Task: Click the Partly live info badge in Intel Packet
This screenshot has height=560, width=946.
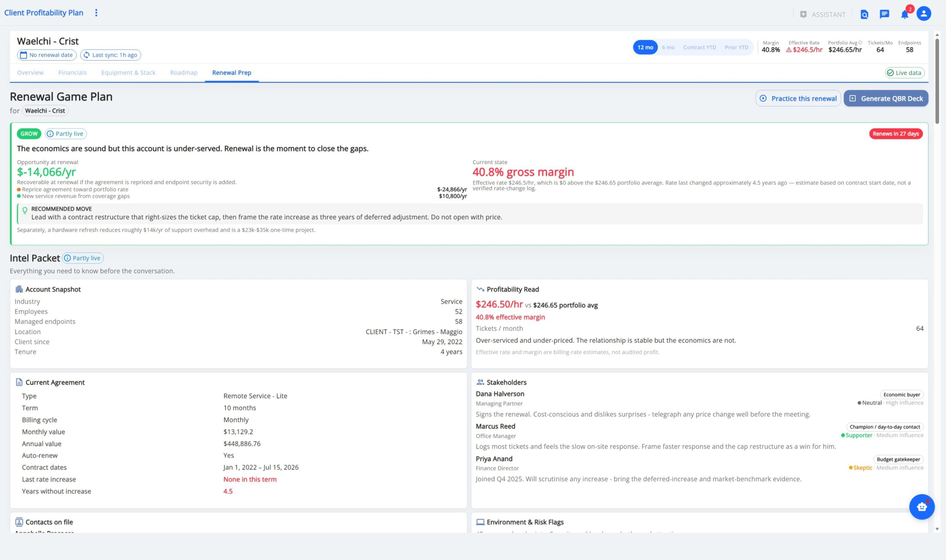Action: pos(83,258)
